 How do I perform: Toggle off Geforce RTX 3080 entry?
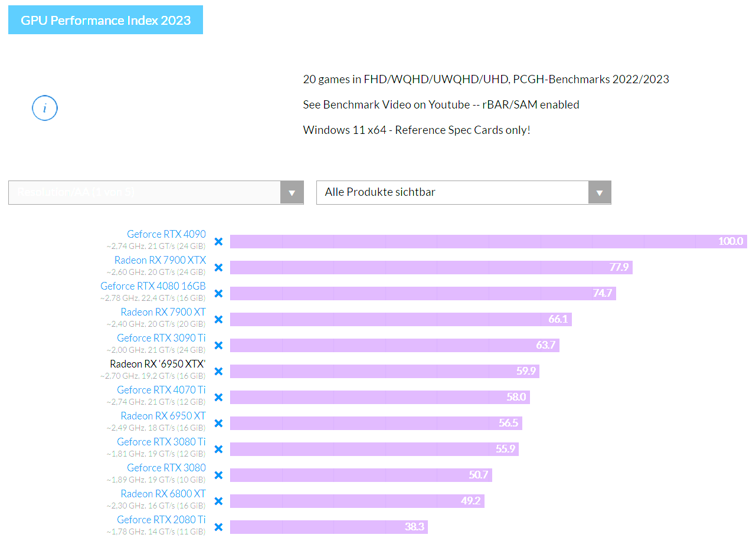pos(218,475)
